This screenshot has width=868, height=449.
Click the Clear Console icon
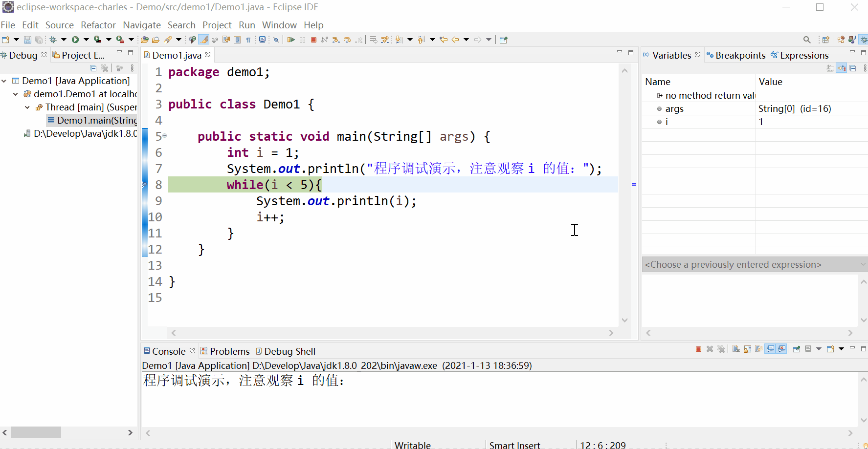[x=736, y=349]
